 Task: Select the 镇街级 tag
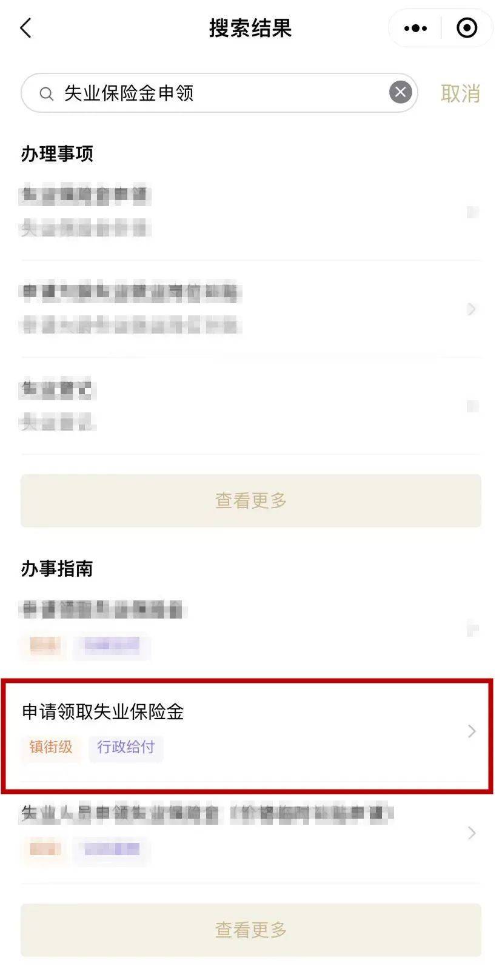[51, 747]
